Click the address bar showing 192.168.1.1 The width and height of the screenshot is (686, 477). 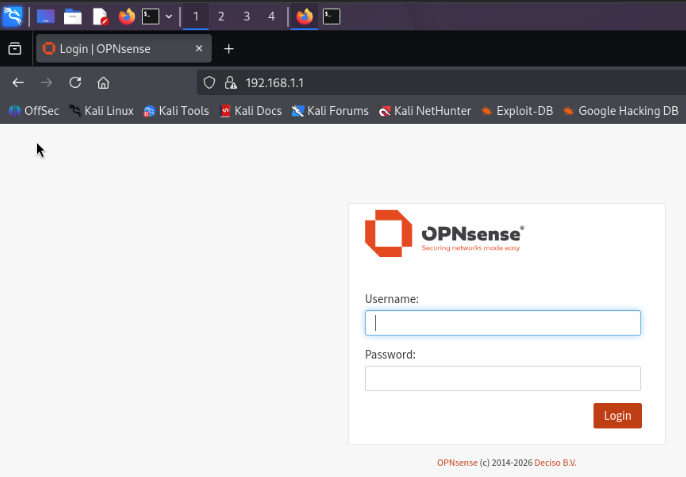[x=442, y=83]
